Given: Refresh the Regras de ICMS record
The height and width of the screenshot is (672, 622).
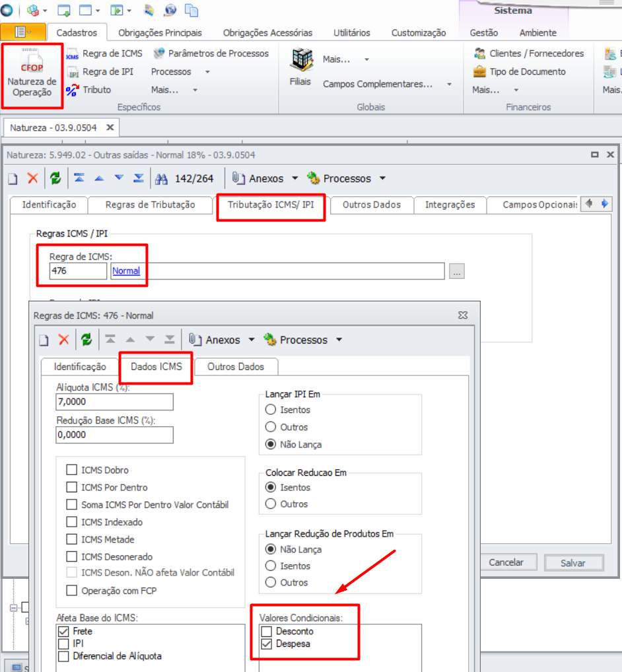Looking at the screenshot, I should click(x=86, y=340).
